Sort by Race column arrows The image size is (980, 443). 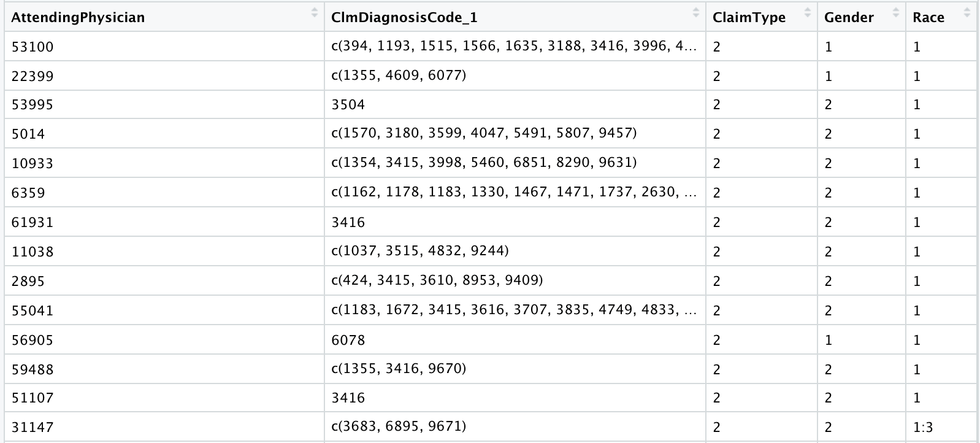point(967,12)
